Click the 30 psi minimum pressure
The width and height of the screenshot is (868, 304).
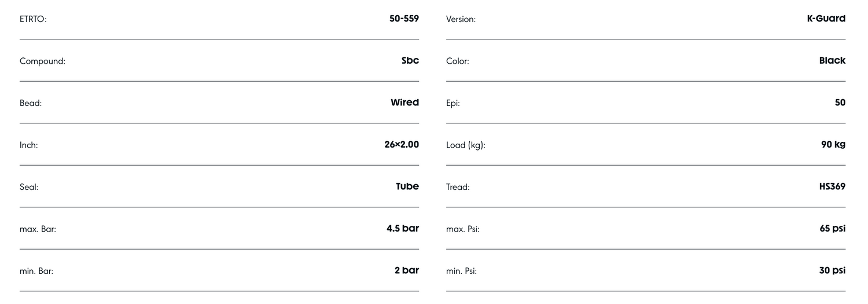(832, 270)
